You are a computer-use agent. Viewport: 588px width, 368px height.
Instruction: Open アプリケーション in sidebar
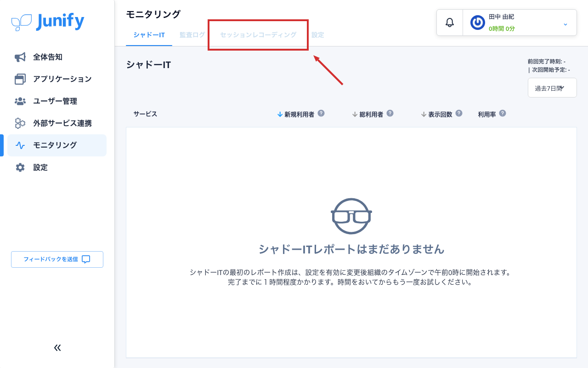pos(57,79)
